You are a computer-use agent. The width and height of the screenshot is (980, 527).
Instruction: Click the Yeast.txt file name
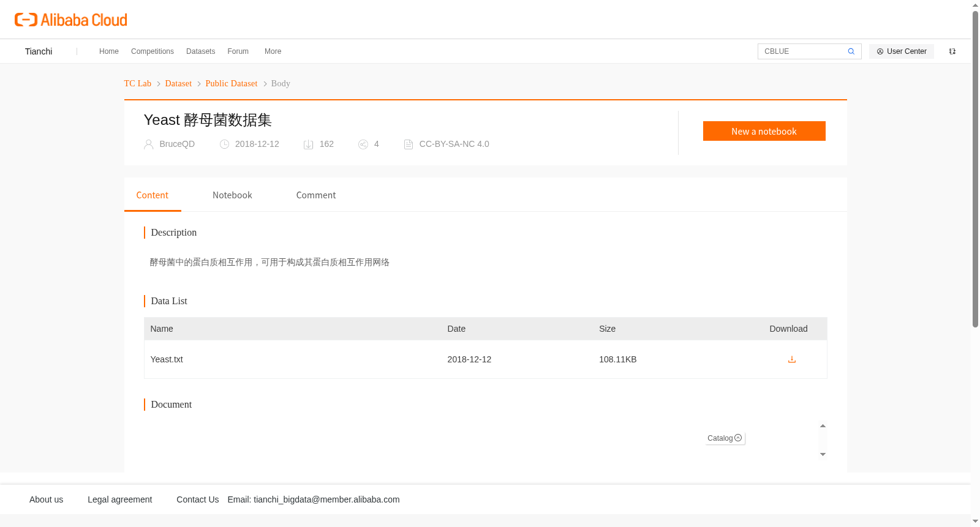pos(167,359)
